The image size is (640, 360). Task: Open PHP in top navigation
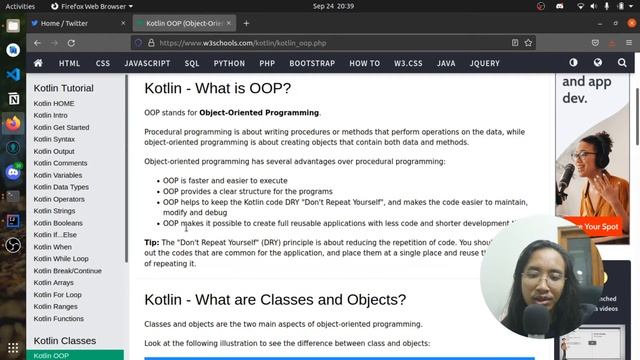(267, 63)
